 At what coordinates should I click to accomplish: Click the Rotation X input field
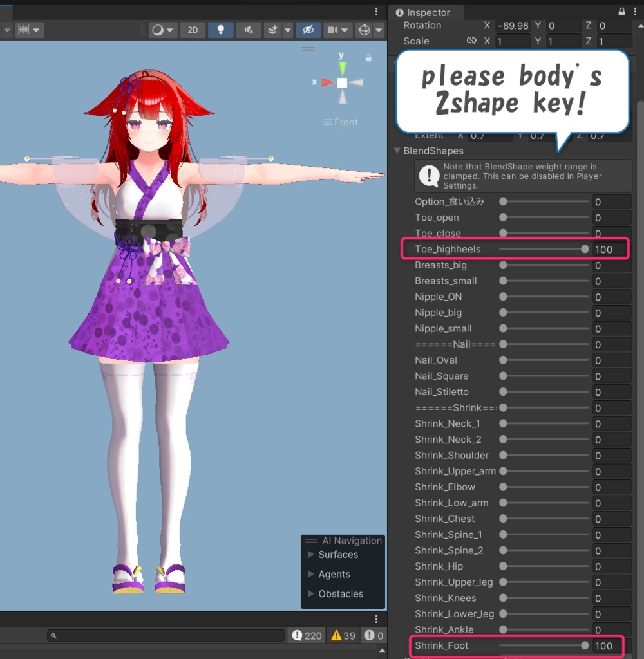coord(513,26)
